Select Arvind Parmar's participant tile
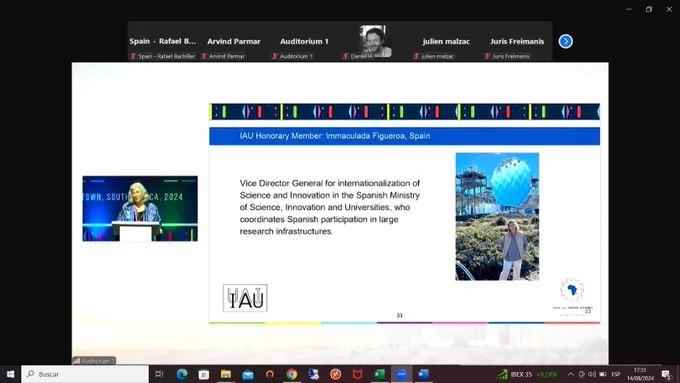 pyautogui.click(x=234, y=41)
